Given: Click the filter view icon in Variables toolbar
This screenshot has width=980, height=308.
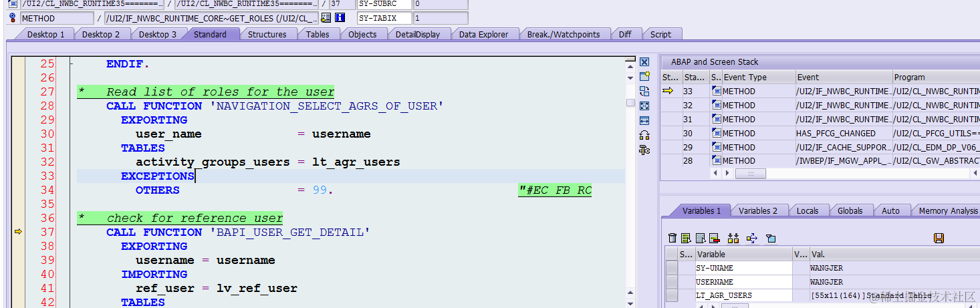Looking at the screenshot, I should [x=771, y=238].
